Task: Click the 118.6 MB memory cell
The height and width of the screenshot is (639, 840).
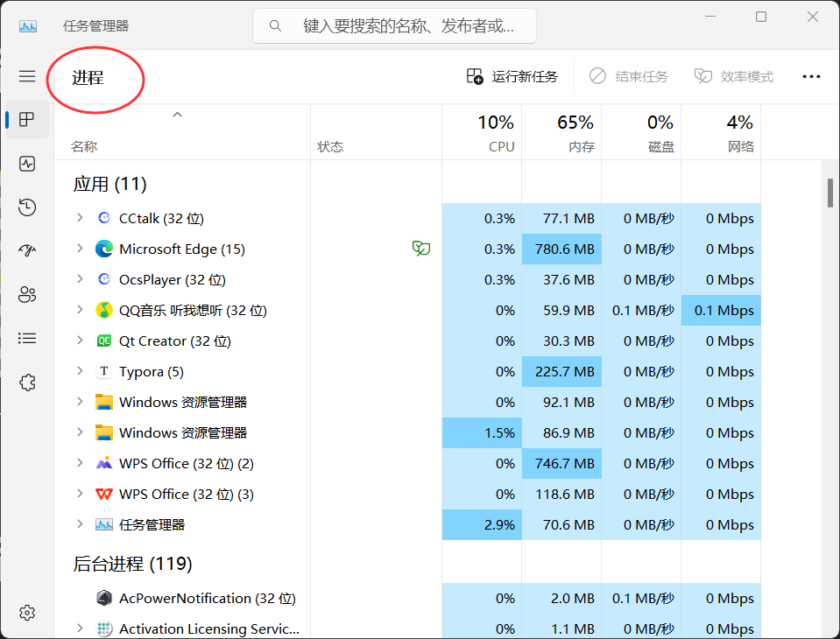Action: 561,494
